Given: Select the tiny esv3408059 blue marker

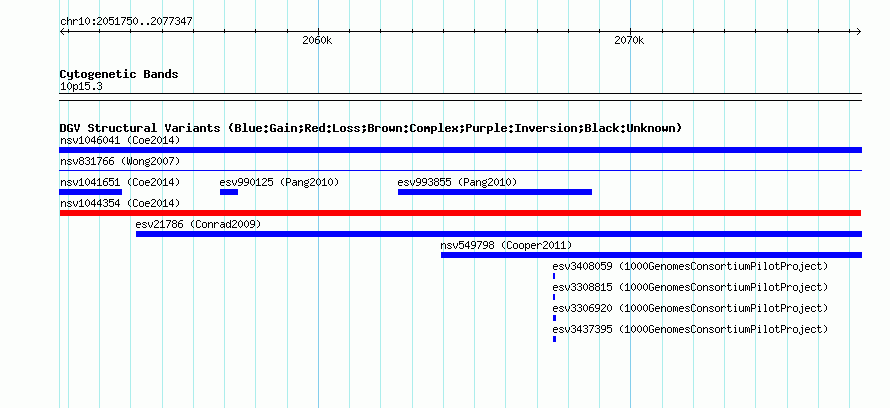Looking at the screenshot, I should point(554,276).
